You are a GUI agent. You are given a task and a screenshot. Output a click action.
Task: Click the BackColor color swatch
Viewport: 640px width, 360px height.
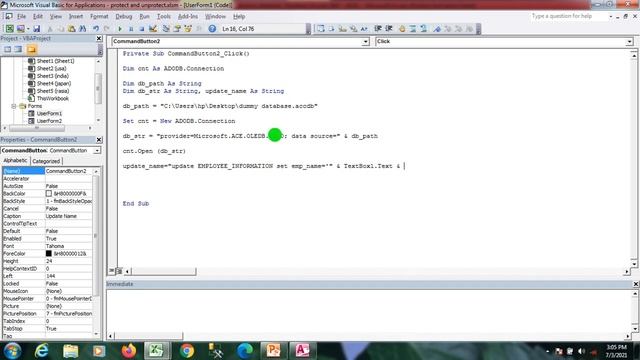(49, 193)
